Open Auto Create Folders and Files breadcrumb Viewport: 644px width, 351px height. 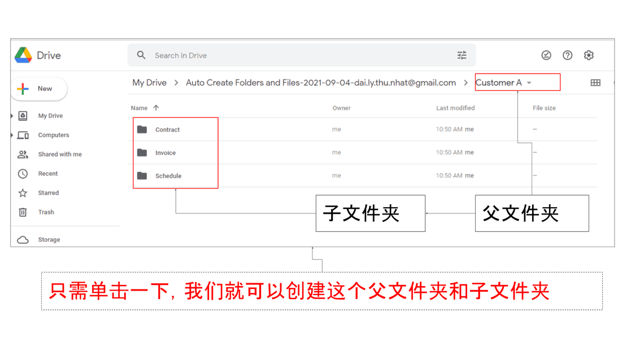(x=320, y=83)
